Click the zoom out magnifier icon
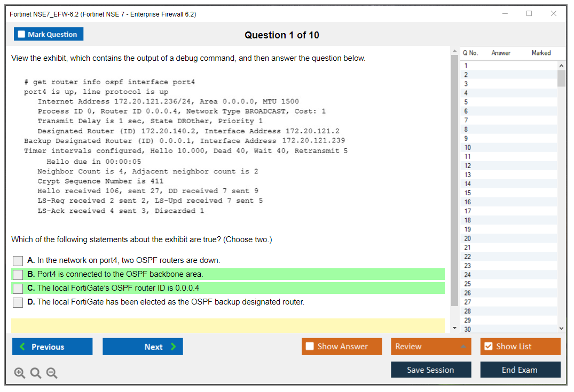Image resolution: width=574 pixels, height=392 pixels. point(51,373)
